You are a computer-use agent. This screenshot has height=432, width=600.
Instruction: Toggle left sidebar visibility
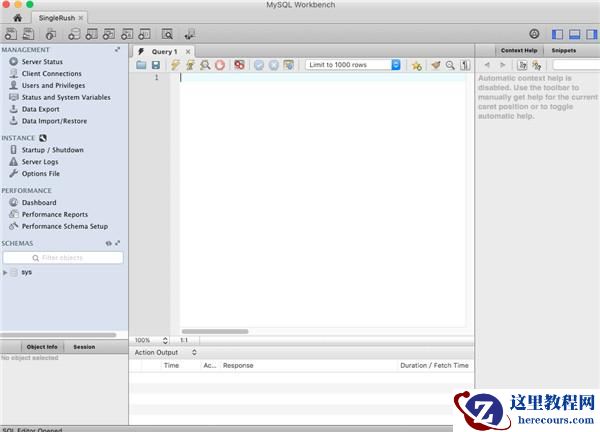click(557, 34)
